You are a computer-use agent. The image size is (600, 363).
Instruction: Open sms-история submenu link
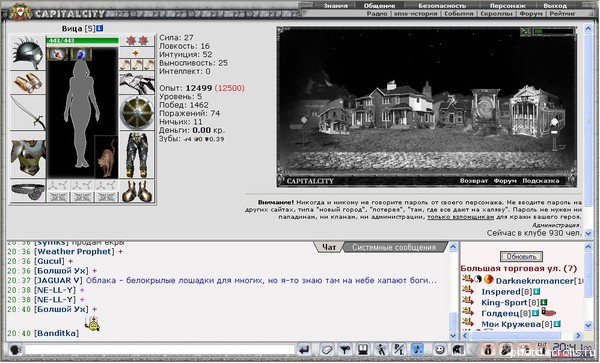pyautogui.click(x=415, y=13)
